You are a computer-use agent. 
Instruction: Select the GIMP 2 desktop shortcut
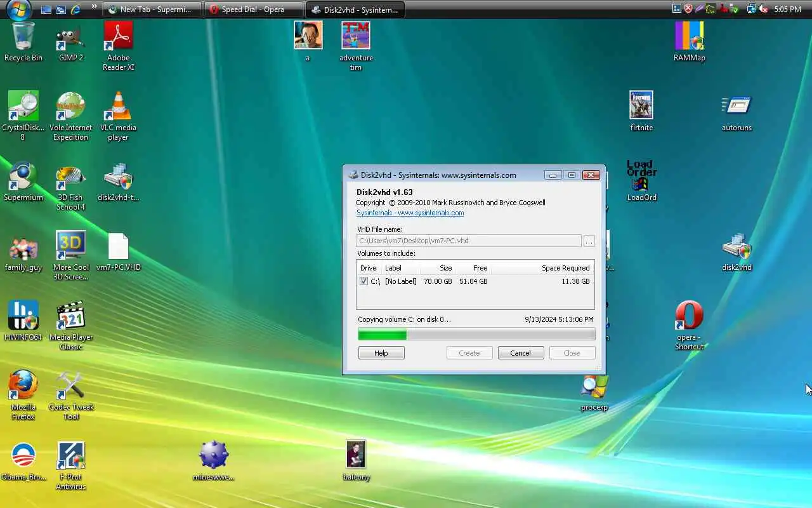click(x=71, y=42)
